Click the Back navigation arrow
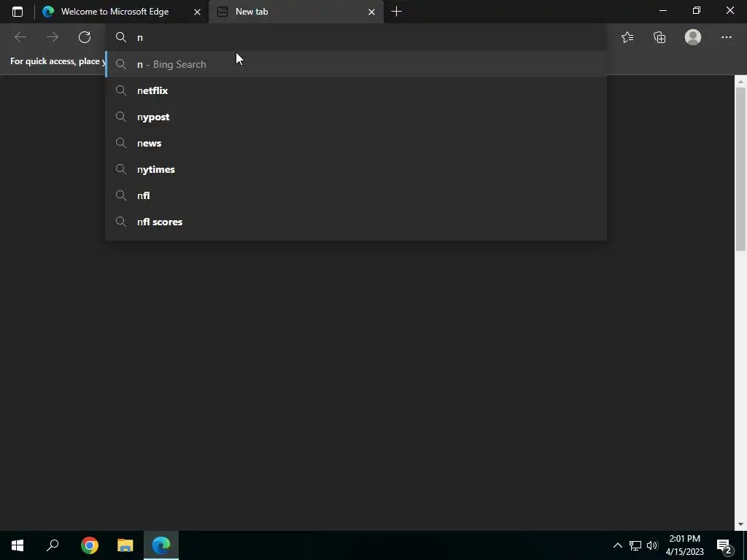The image size is (747, 560). click(x=20, y=37)
